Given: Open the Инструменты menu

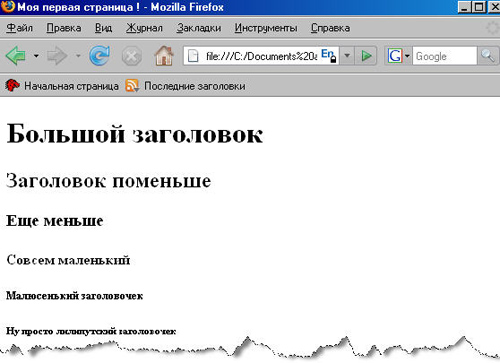Looking at the screenshot, I should tap(266, 28).
